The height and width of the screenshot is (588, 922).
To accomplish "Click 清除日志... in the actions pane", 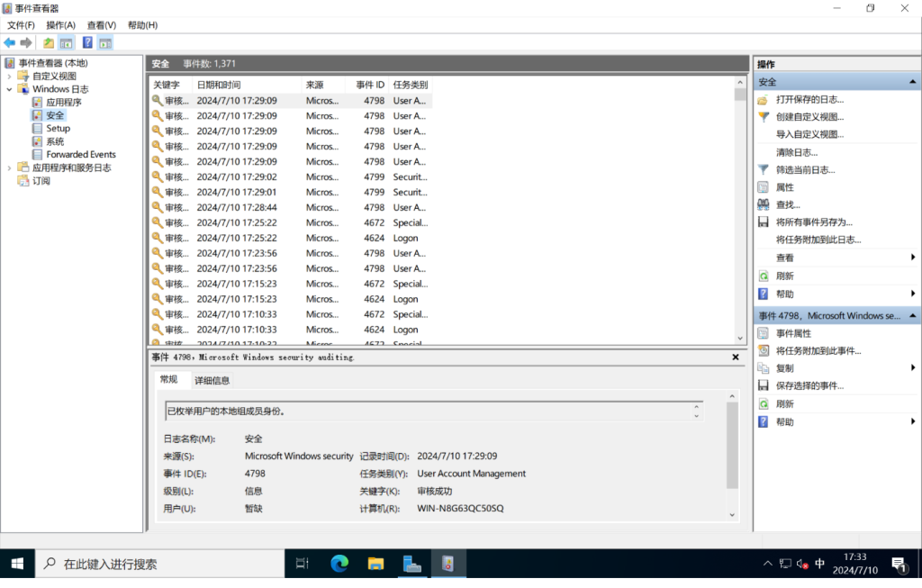I will (x=797, y=152).
